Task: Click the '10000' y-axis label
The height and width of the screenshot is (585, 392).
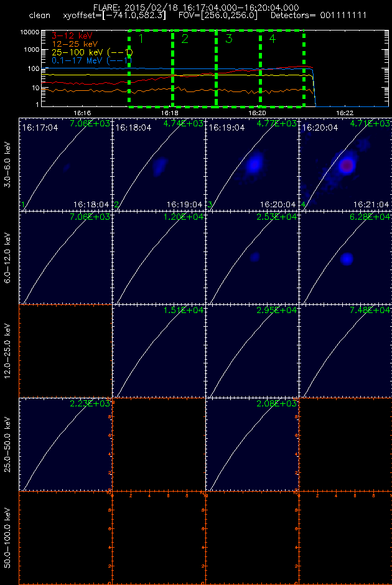Action: (30, 33)
